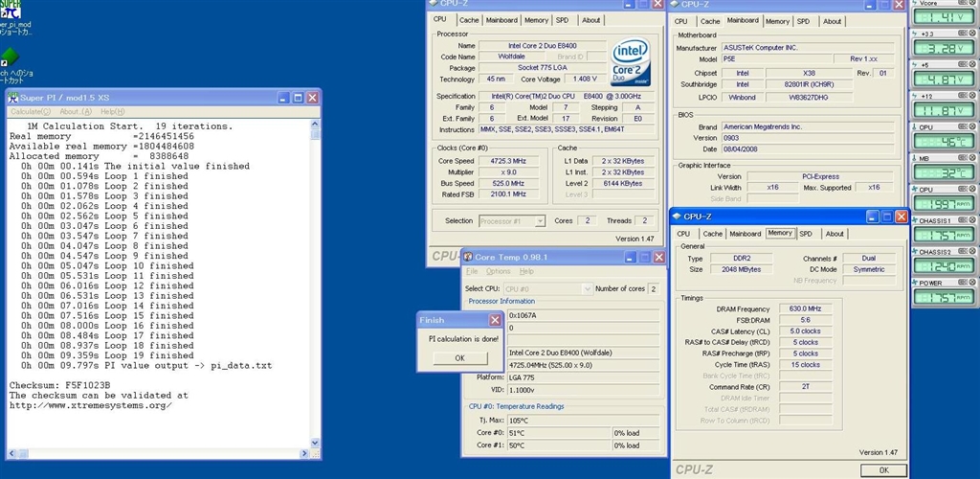Close the Vcore voltage monitor gadget
This screenshot has height=479, width=980.
971,3
